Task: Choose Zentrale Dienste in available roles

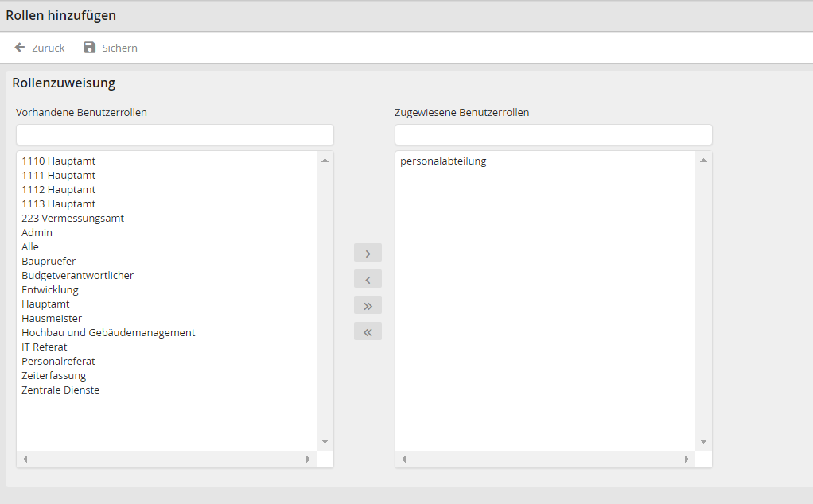Action: (60, 390)
